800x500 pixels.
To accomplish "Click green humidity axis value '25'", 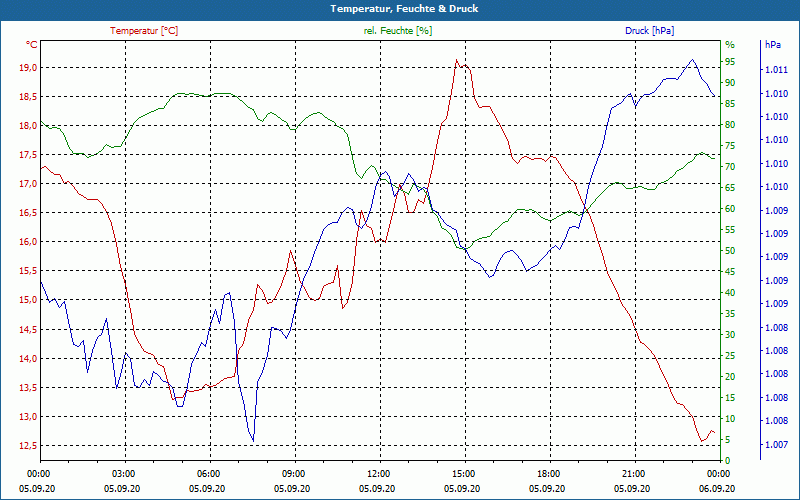I will click(x=730, y=356).
